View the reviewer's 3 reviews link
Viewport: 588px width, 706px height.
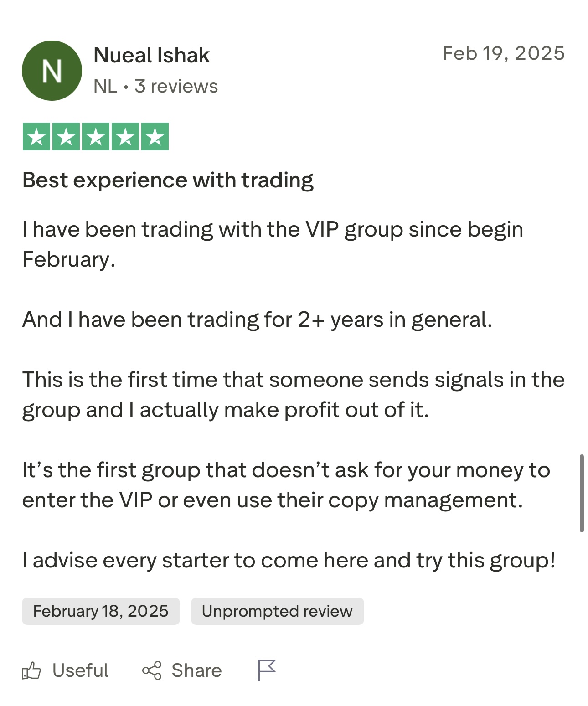tap(177, 86)
